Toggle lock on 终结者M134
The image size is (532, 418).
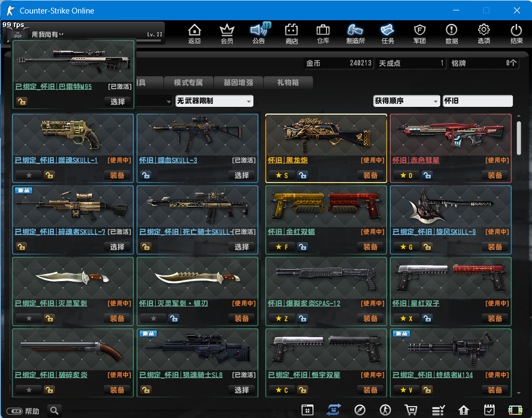[427, 390]
